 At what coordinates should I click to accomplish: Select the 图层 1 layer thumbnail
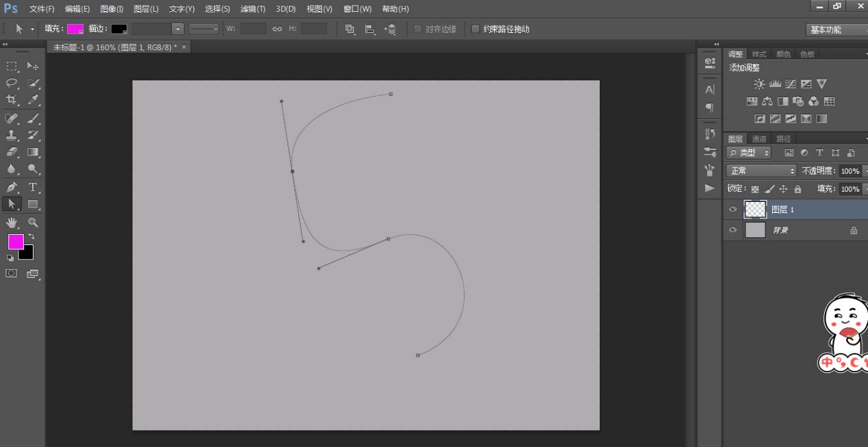pyautogui.click(x=755, y=209)
